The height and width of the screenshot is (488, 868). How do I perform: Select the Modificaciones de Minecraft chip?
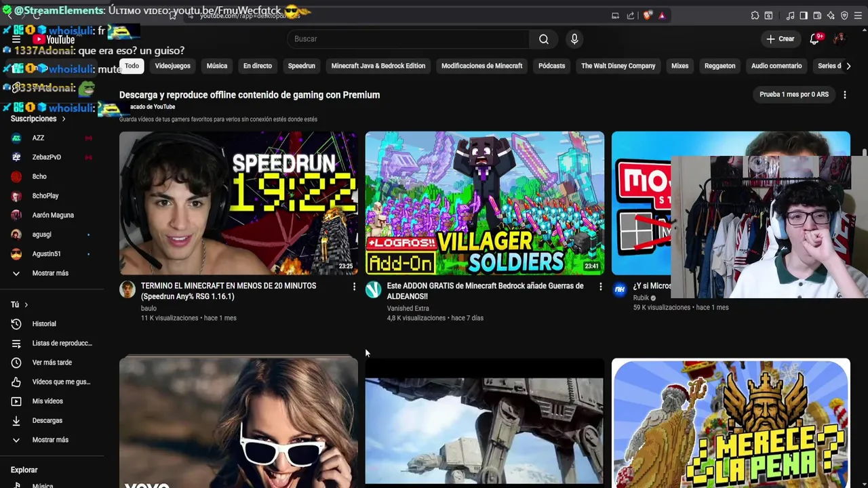click(482, 66)
